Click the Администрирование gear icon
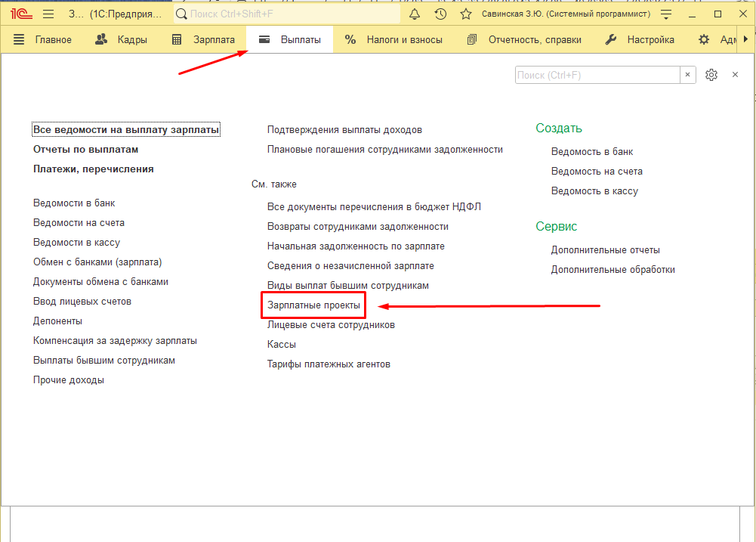This screenshot has width=756, height=542. [x=704, y=39]
